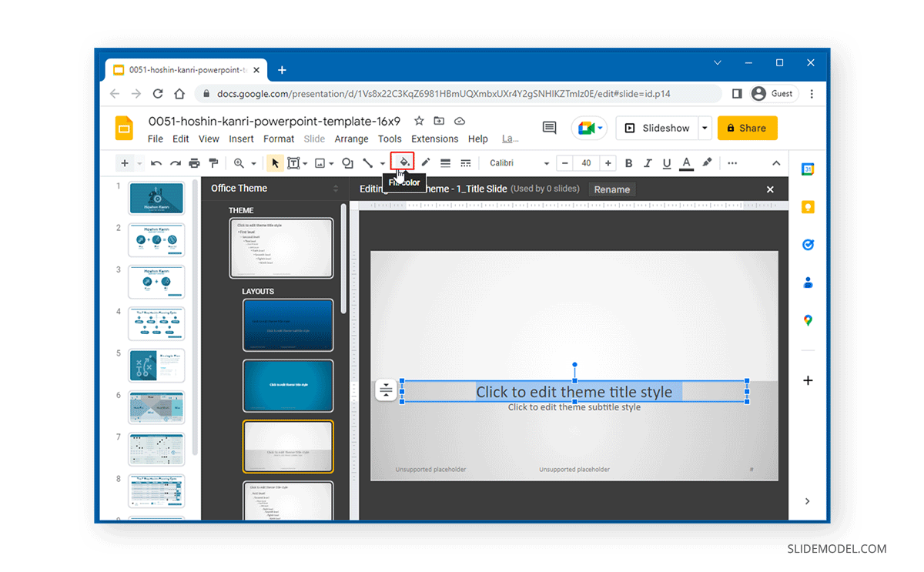Star the presentation

(x=419, y=121)
